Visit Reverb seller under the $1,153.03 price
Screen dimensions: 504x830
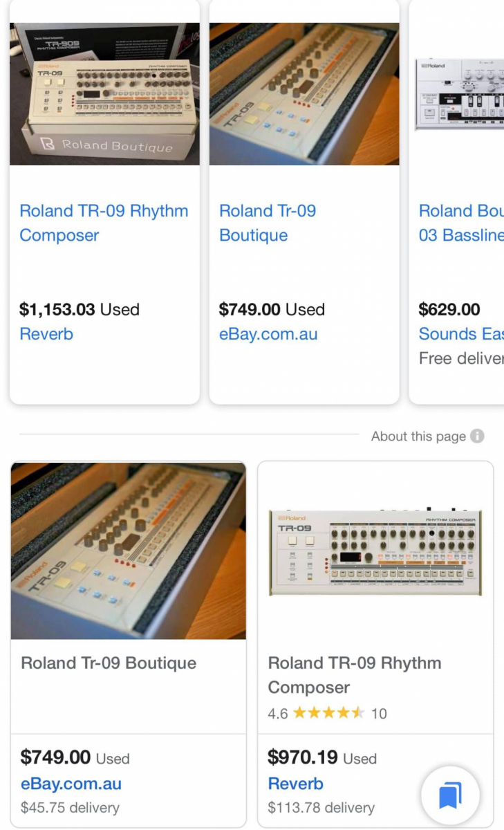tap(46, 334)
